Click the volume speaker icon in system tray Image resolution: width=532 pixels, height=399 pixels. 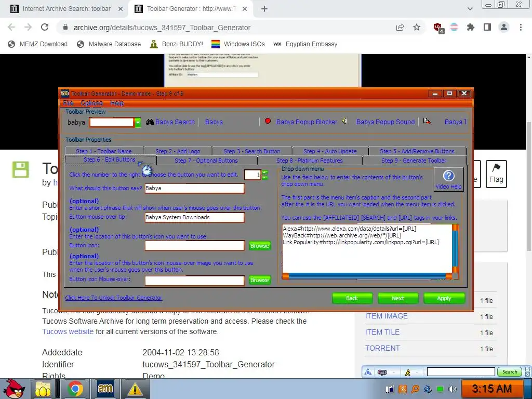(453, 389)
